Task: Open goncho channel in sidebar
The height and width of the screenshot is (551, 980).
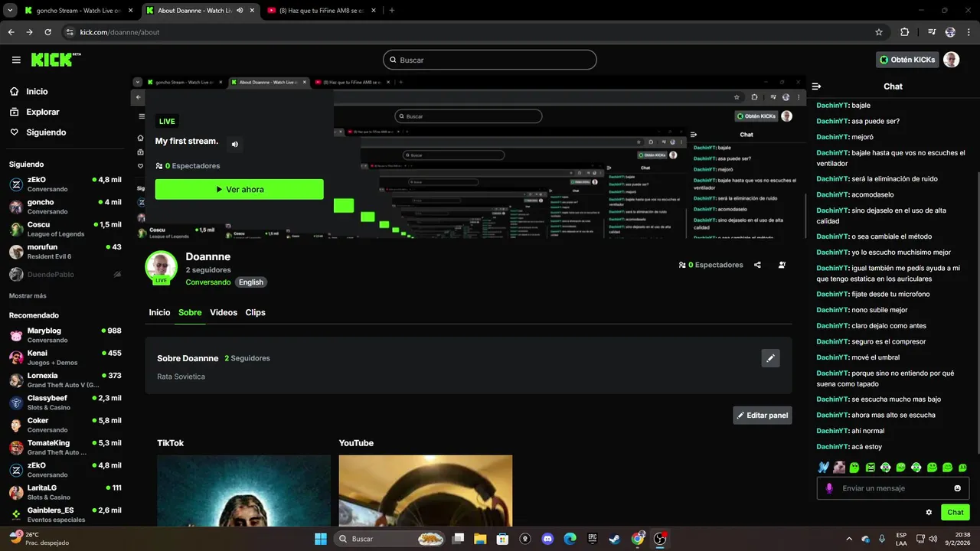Action: tap(65, 207)
